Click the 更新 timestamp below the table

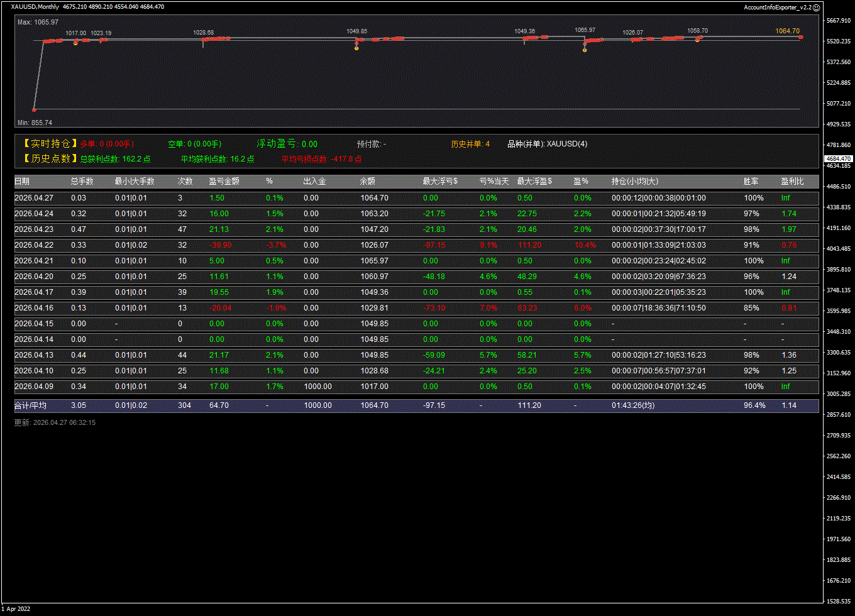tap(55, 423)
